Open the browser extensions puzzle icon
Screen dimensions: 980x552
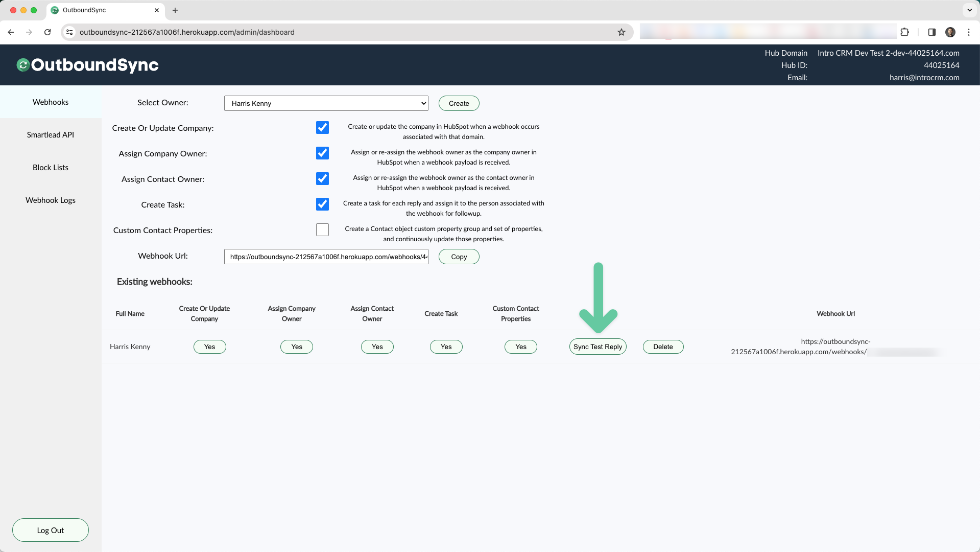coord(905,32)
